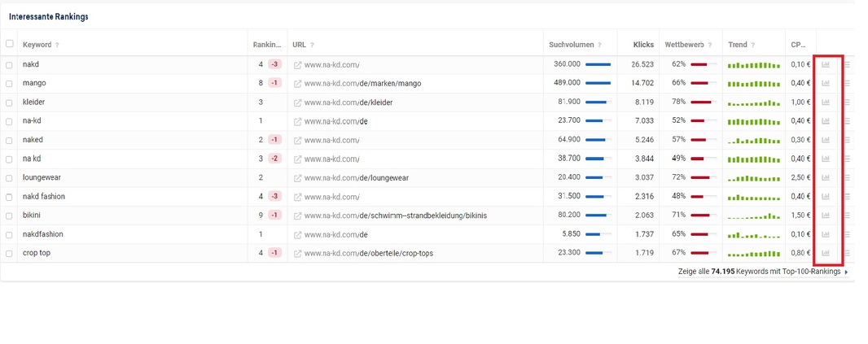Check the box for keyword na-kd
The height and width of the screenshot is (344, 868).
click(x=9, y=122)
